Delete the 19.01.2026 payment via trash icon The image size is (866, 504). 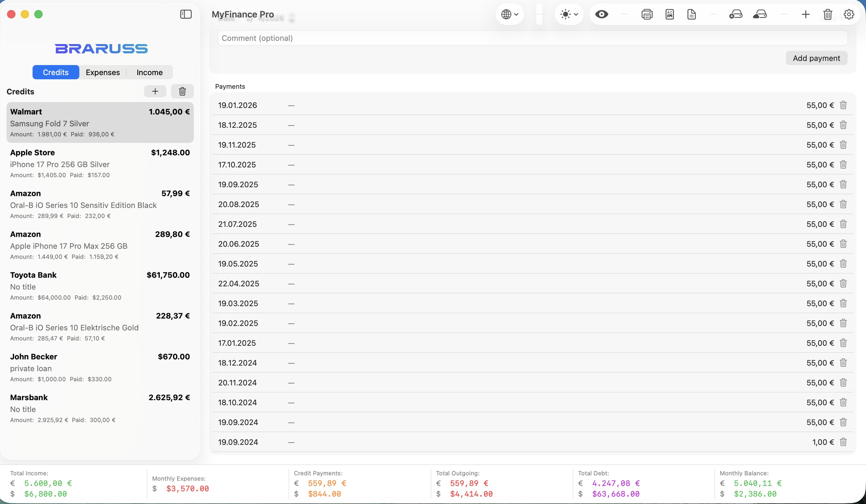pos(843,105)
